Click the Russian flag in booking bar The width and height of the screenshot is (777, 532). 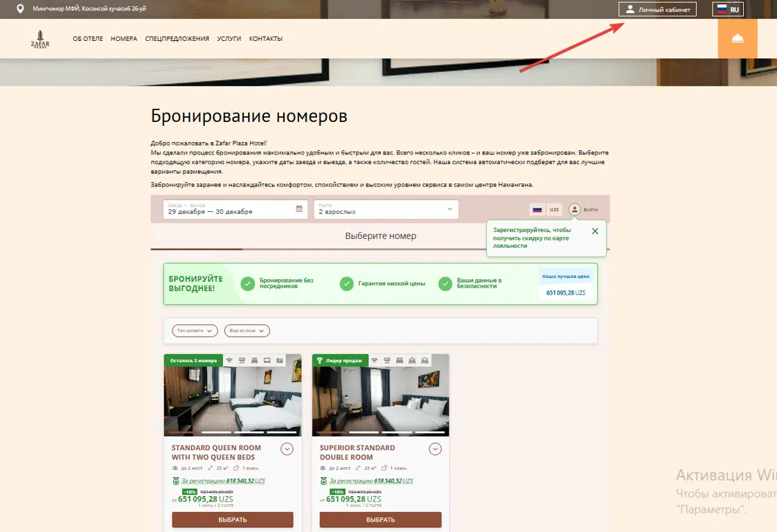(x=537, y=209)
